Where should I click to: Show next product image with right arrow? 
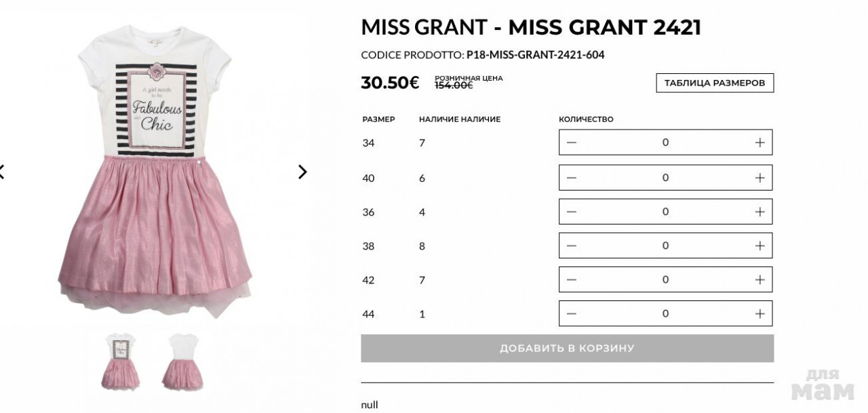[302, 172]
